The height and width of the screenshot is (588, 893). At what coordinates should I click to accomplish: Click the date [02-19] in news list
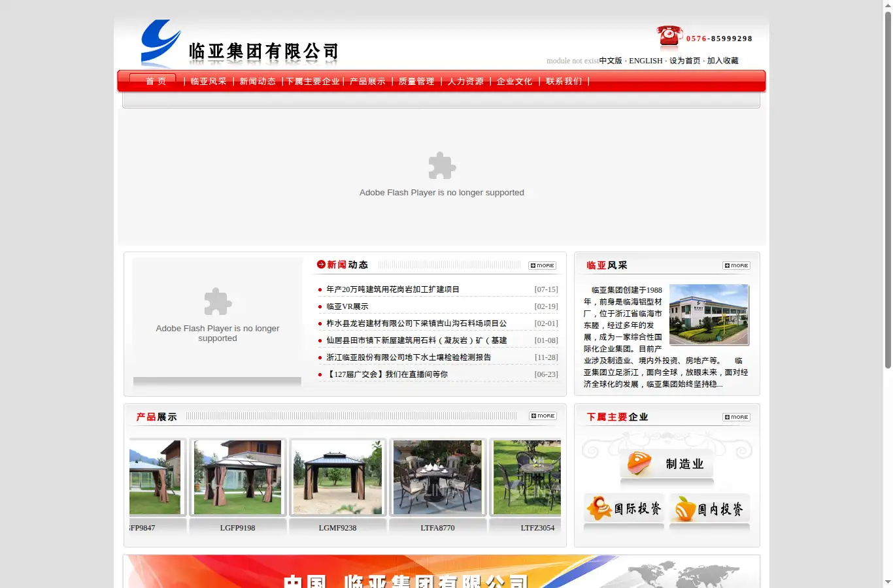coord(546,306)
